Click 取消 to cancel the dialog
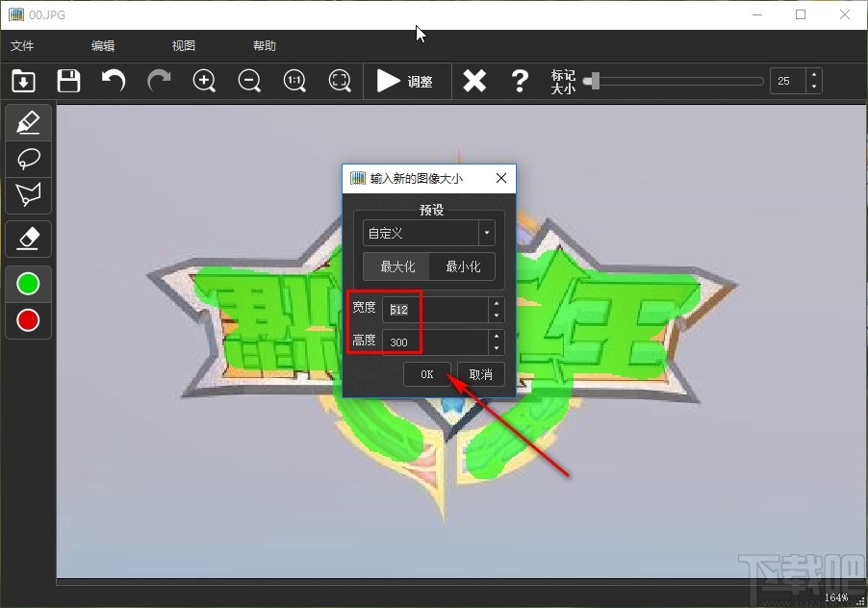Screen dimensions: 868x608 (480, 374)
